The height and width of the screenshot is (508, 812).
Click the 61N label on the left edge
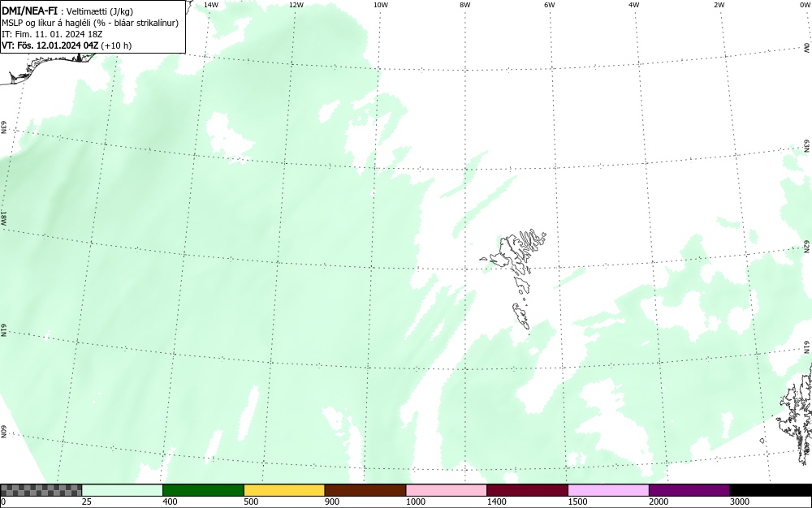[3, 330]
